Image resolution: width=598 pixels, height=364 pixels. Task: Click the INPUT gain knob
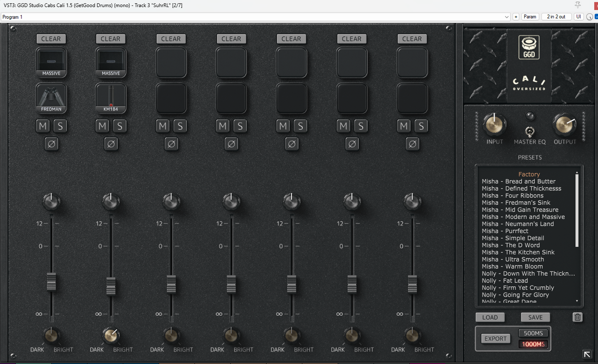point(494,124)
